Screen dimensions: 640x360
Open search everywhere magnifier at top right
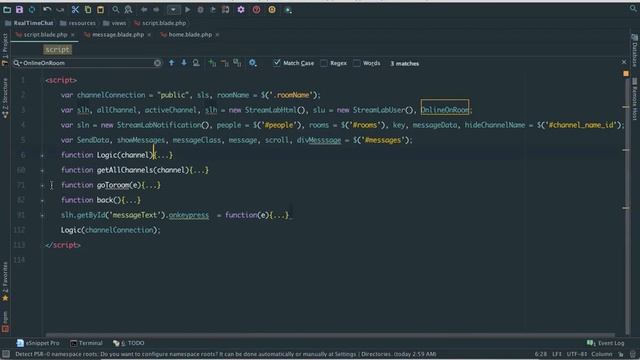tap(633, 8)
